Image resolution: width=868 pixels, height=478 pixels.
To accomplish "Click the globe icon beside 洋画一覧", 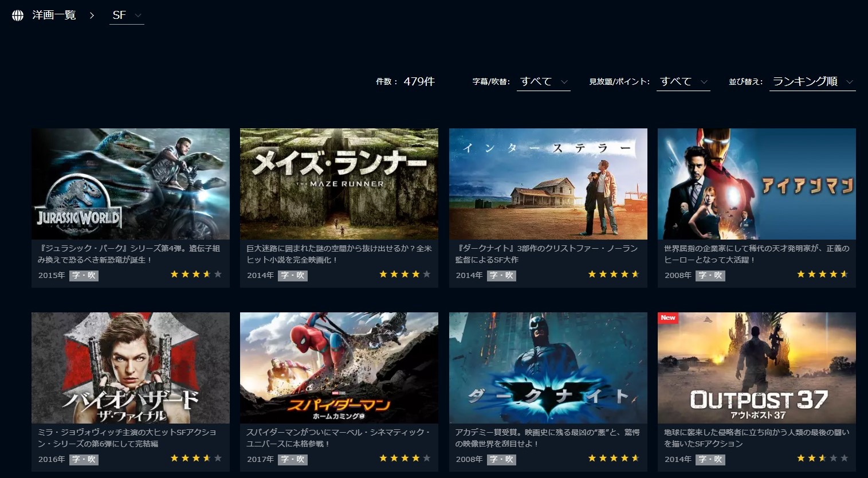I will [x=18, y=15].
